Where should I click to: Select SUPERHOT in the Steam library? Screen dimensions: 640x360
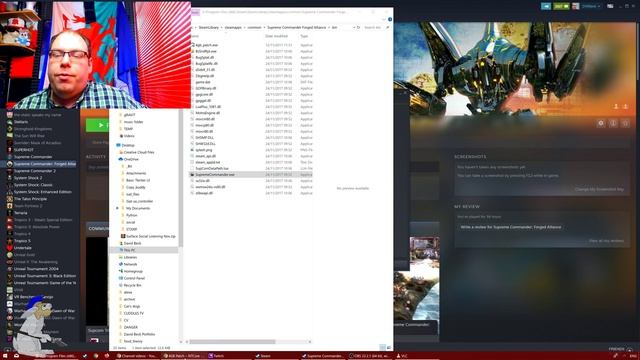(x=24, y=150)
